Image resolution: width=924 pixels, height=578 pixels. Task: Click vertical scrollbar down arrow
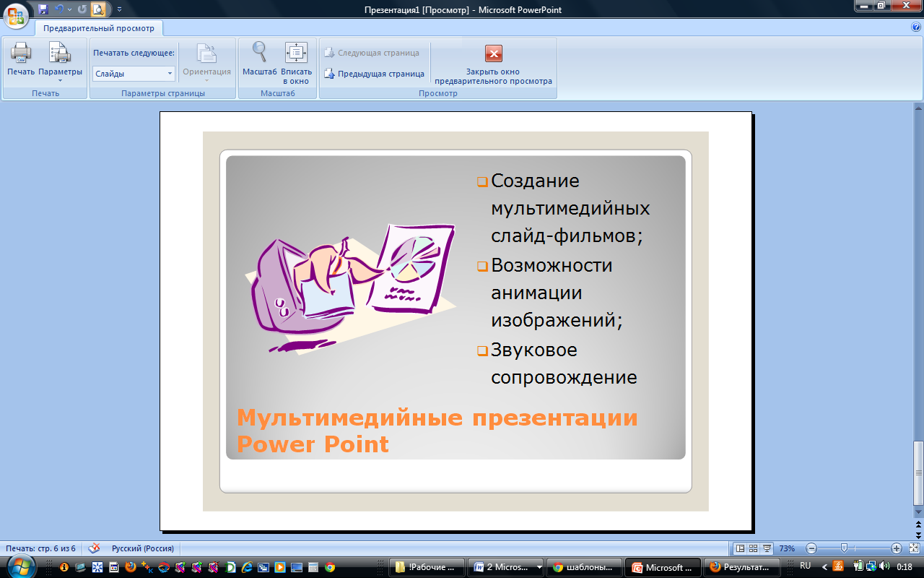tap(918, 513)
